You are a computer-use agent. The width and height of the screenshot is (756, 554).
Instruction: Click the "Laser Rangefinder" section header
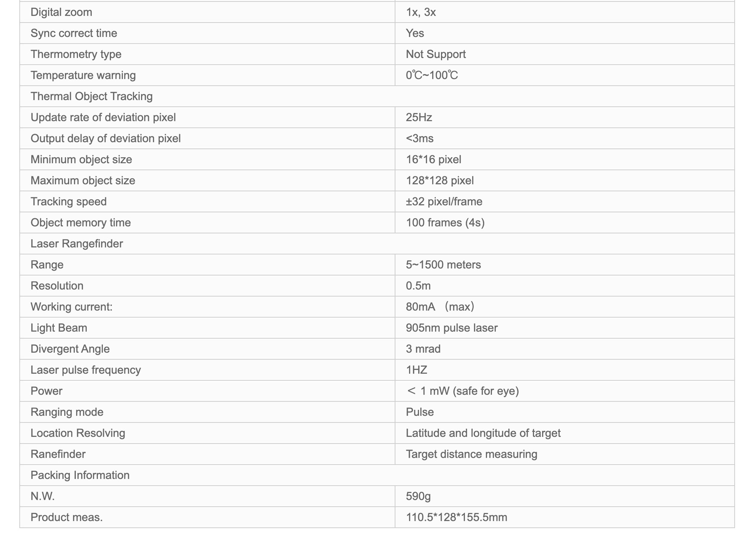tap(77, 244)
